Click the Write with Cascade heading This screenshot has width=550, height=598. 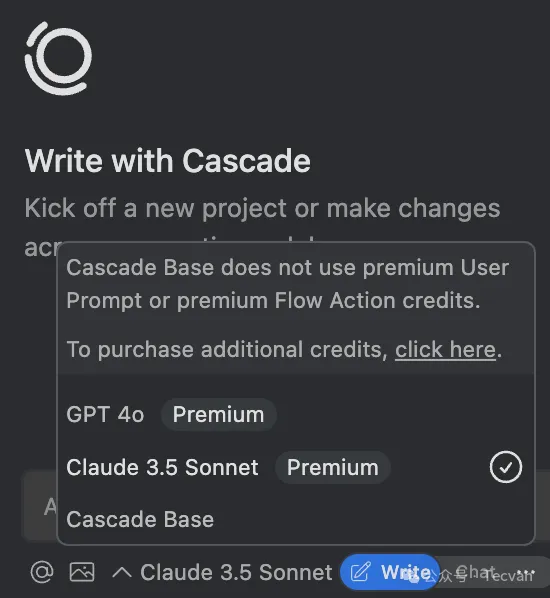tap(168, 161)
